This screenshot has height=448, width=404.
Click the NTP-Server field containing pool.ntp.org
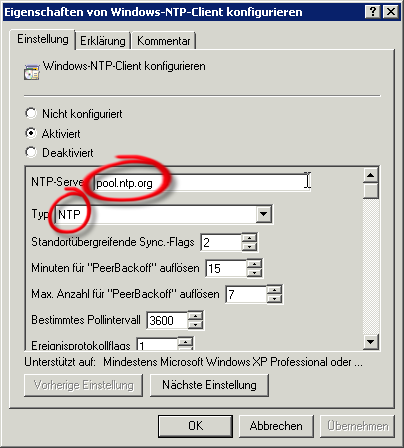click(202, 183)
